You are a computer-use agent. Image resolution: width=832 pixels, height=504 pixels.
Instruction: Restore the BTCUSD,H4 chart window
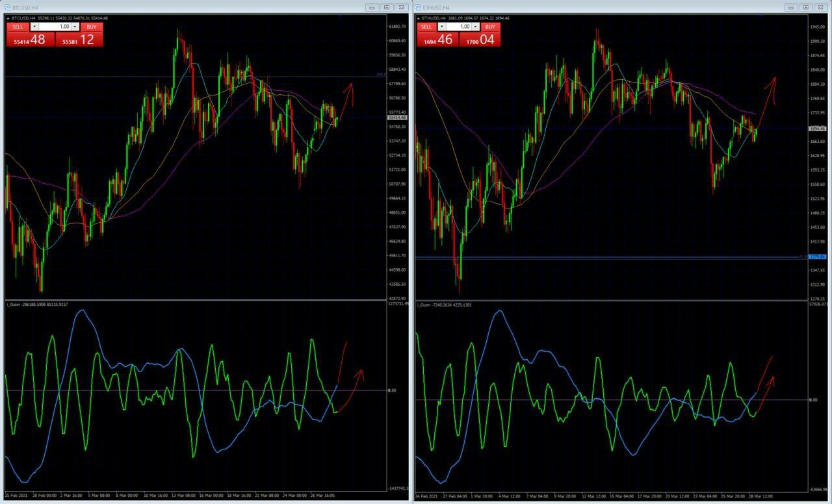386,7
